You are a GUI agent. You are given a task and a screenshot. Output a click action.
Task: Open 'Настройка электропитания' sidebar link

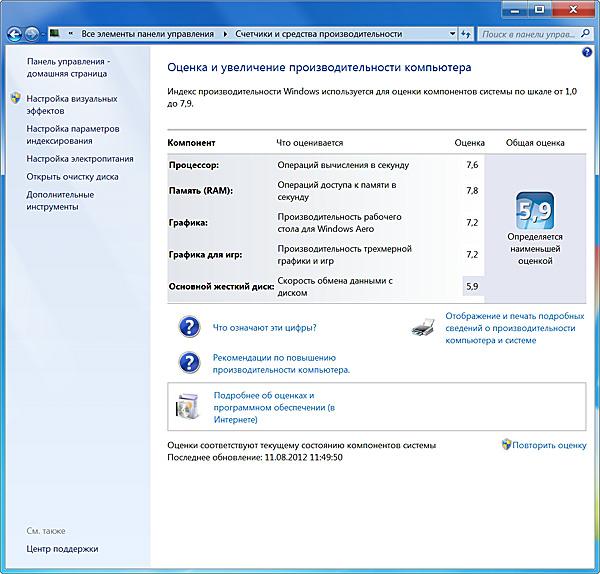pyautogui.click(x=79, y=158)
